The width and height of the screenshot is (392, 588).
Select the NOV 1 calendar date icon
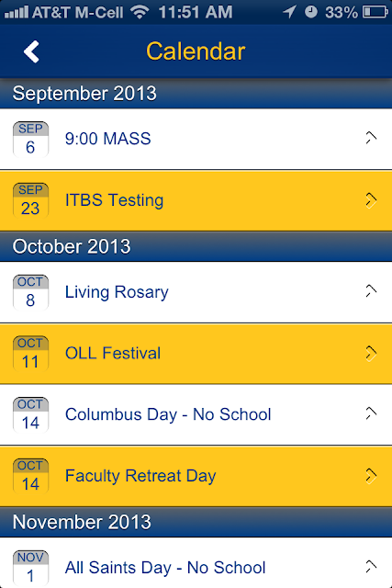point(30,568)
